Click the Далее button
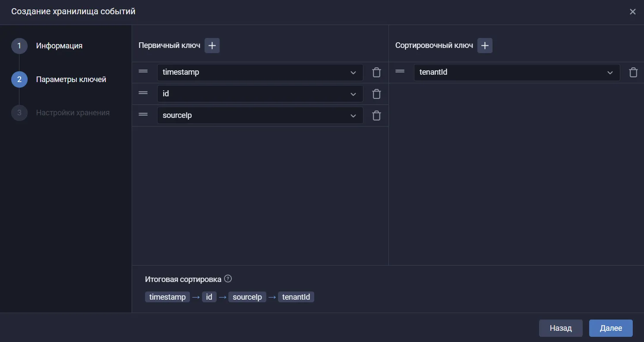 (x=611, y=328)
